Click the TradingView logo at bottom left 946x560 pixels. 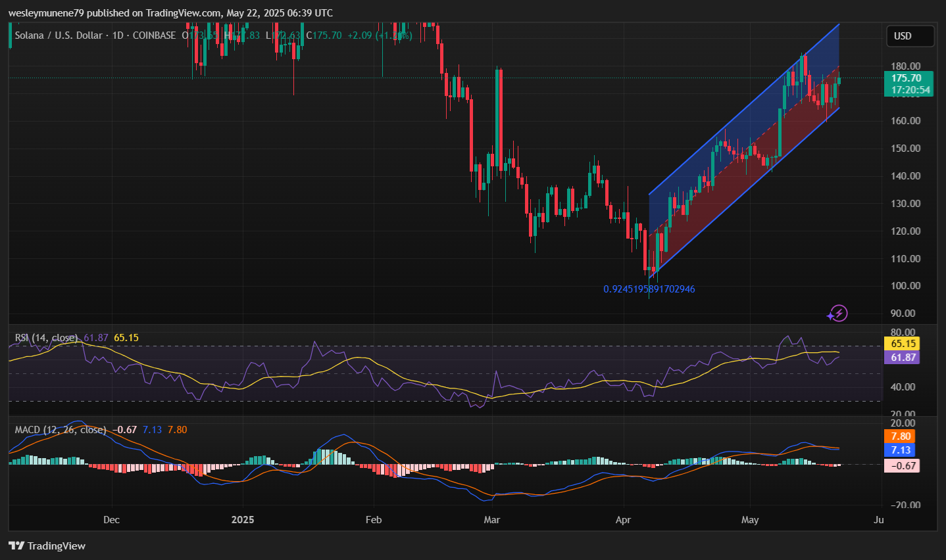[47, 546]
